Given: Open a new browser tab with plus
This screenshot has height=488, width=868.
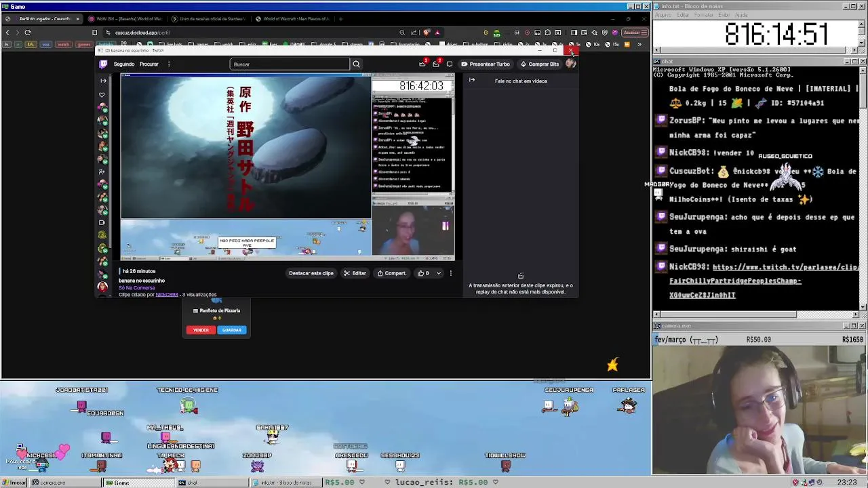Looking at the screenshot, I should (x=341, y=19).
